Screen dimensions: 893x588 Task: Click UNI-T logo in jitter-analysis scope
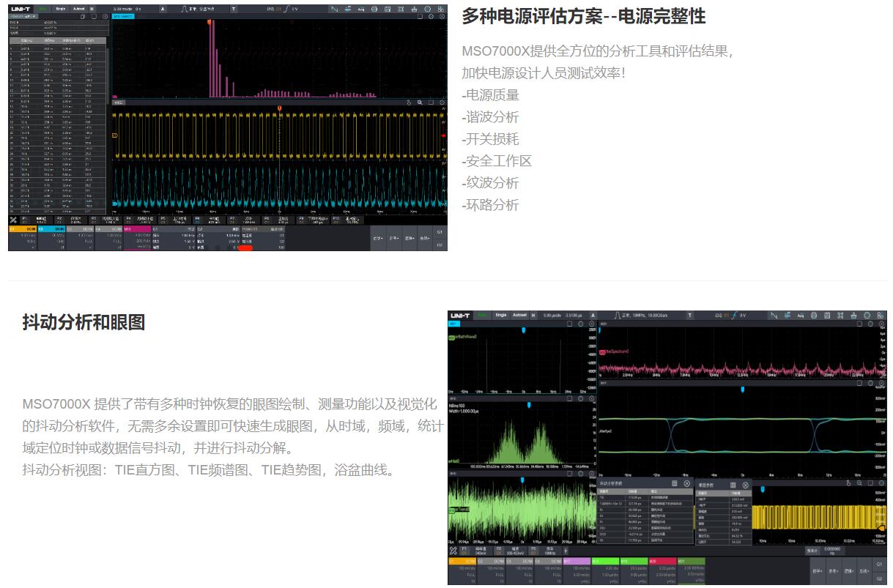coord(460,315)
